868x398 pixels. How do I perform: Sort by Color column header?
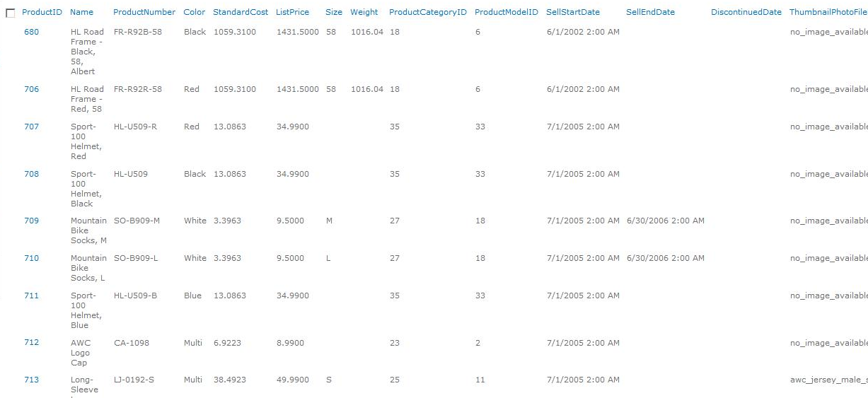pos(194,12)
